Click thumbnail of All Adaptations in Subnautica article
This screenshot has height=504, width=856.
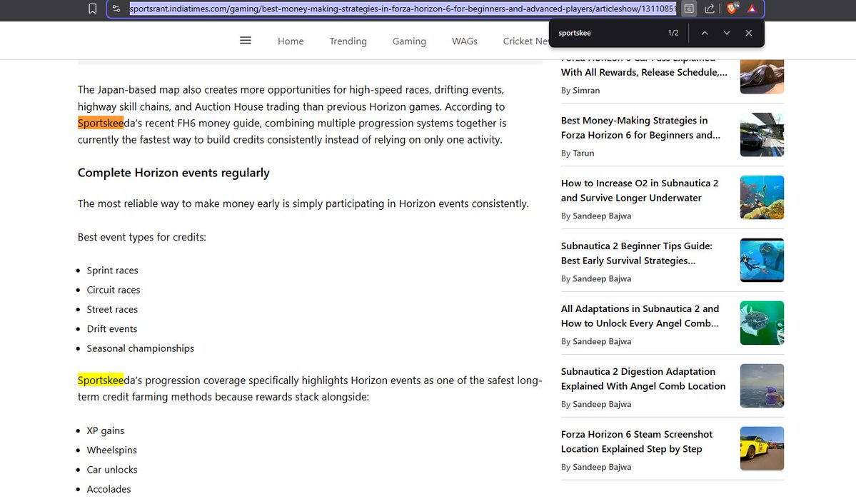click(x=762, y=323)
